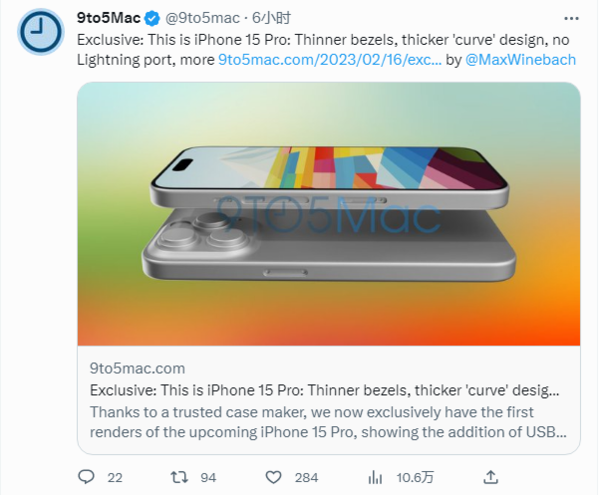Click the blue verified badge

tap(154, 18)
